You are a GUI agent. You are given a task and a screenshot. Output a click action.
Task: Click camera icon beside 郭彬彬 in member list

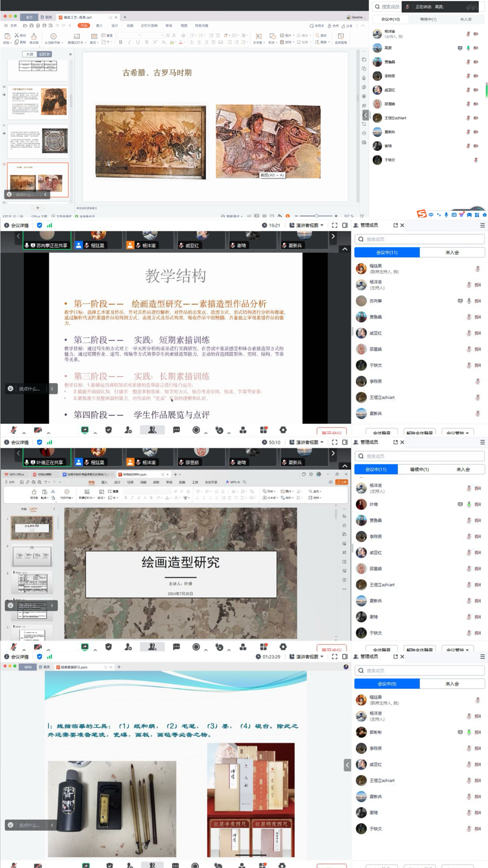coord(478,732)
